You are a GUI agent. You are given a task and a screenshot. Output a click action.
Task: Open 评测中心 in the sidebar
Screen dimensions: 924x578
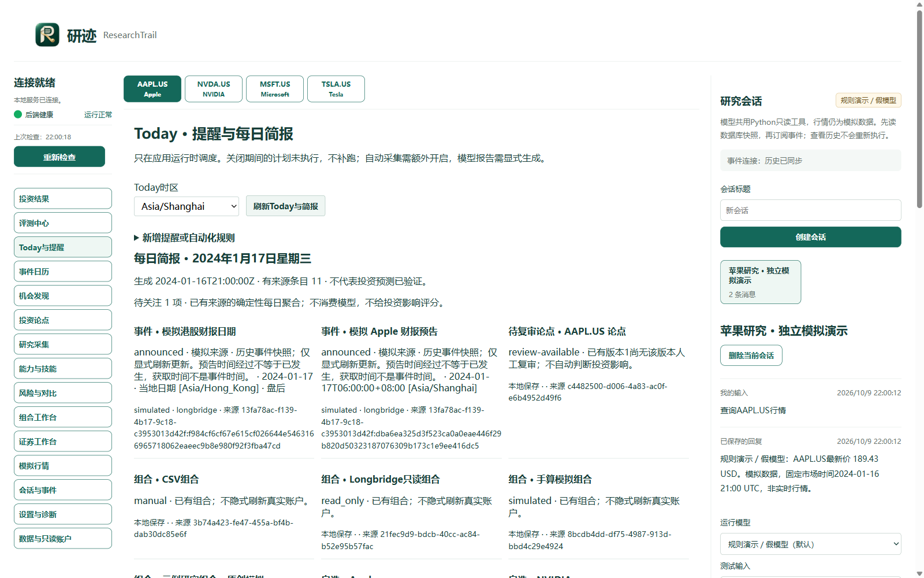pos(63,223)
